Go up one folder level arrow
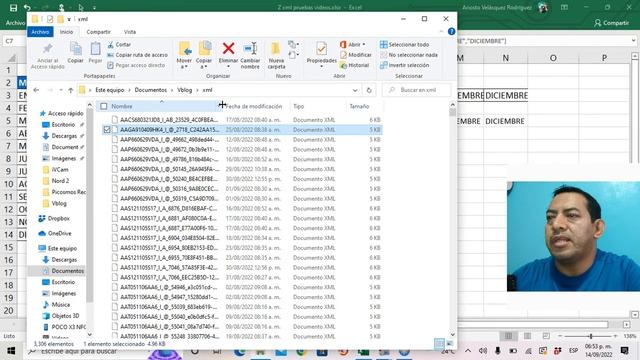 point(71,90)
